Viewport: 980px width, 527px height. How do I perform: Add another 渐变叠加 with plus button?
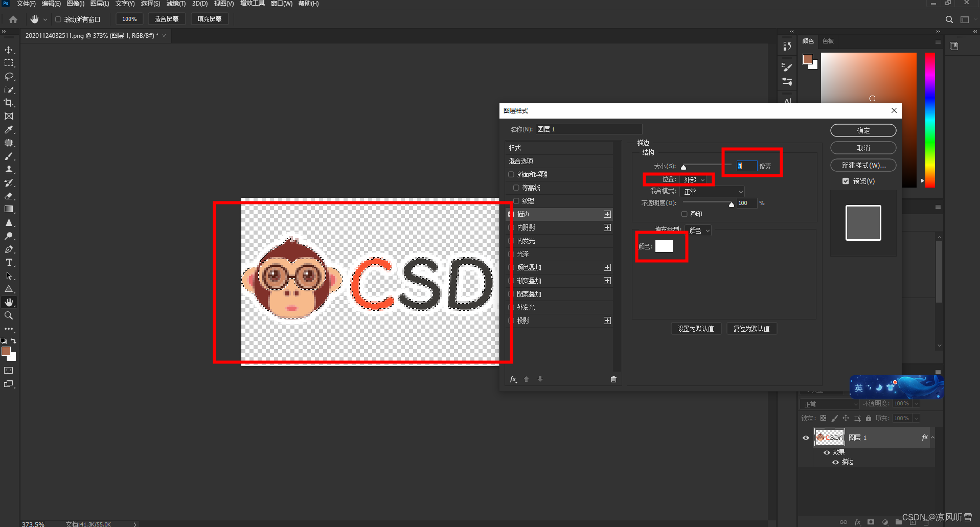pyautogui.click(x=607, y=281)
